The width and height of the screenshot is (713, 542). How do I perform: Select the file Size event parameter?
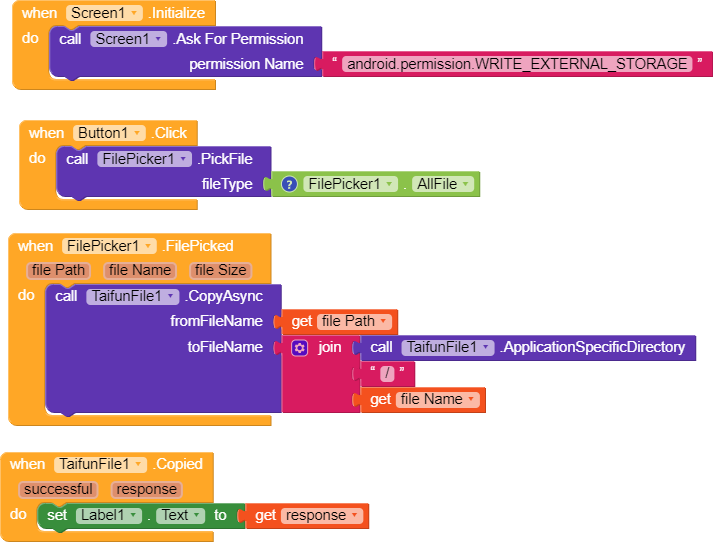221,270
